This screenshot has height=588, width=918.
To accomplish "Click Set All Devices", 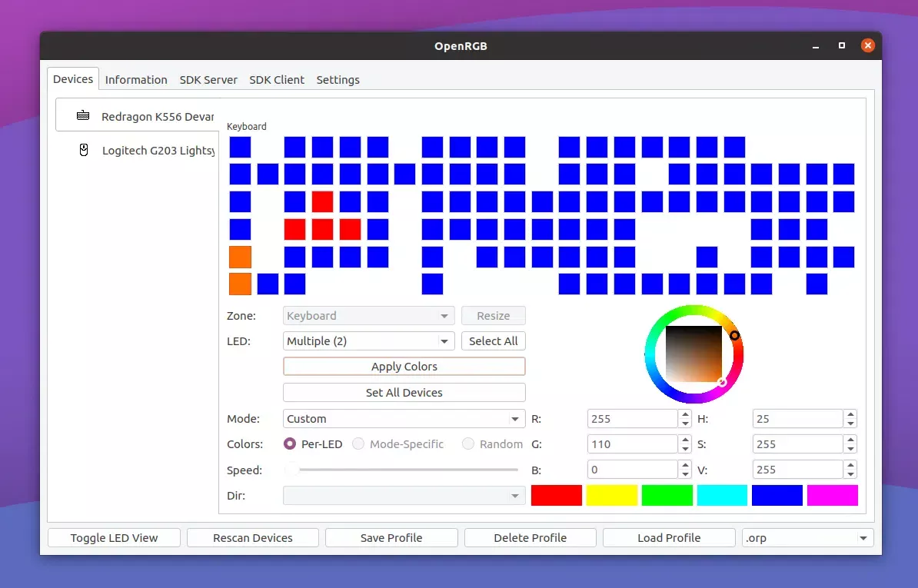I will [404, 392].
